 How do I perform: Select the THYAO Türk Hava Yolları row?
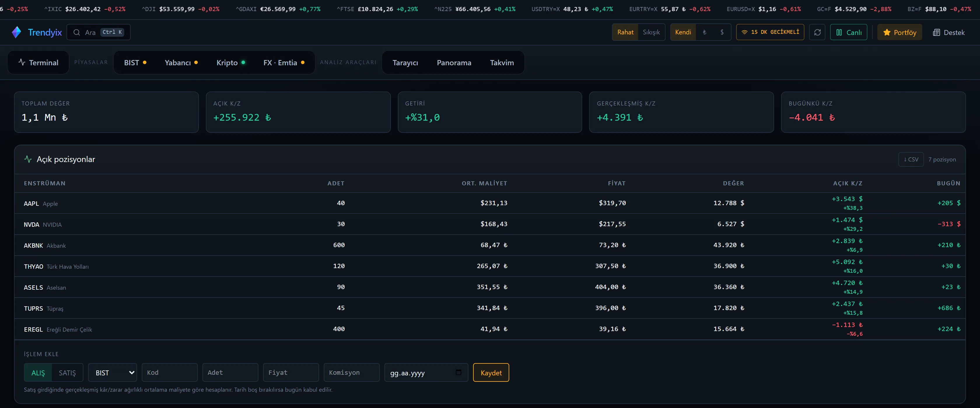490,266
